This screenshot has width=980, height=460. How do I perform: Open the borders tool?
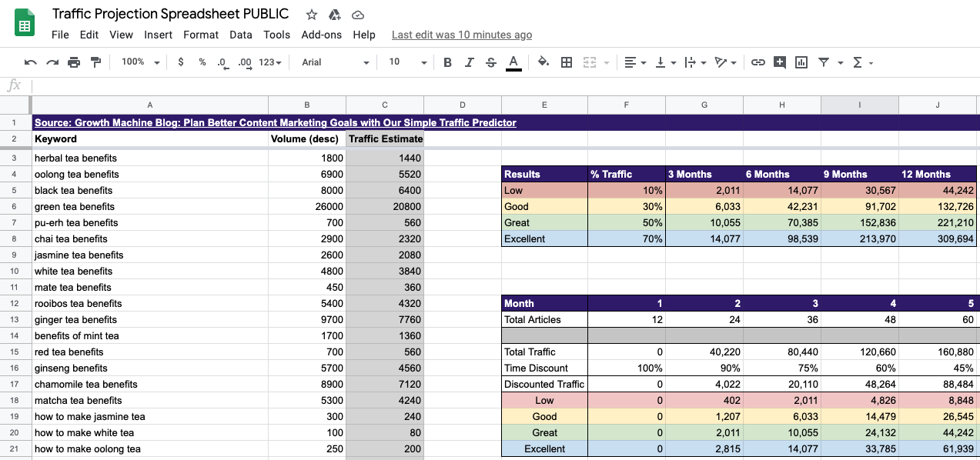coord(567,62)
